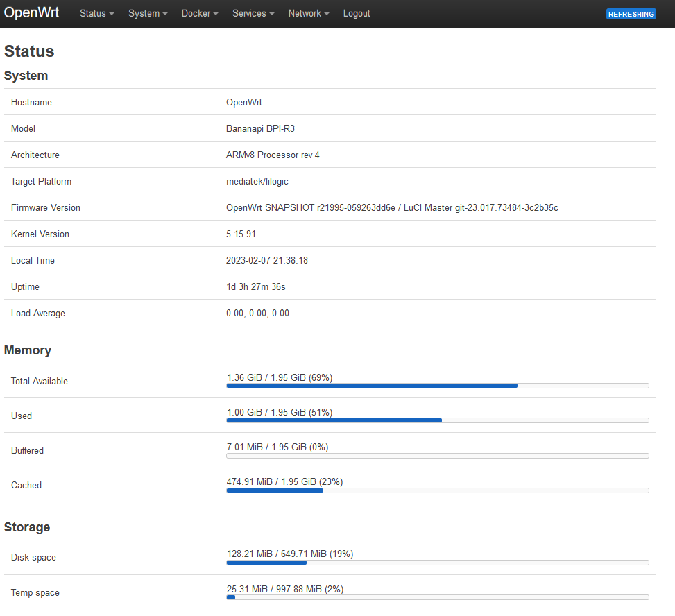675x616 pixels.
Task: Open the Status dropdown menu
Action: coord(97,13)
